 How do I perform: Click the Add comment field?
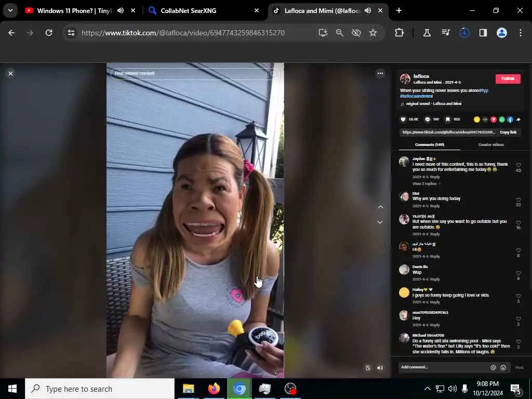444,367
